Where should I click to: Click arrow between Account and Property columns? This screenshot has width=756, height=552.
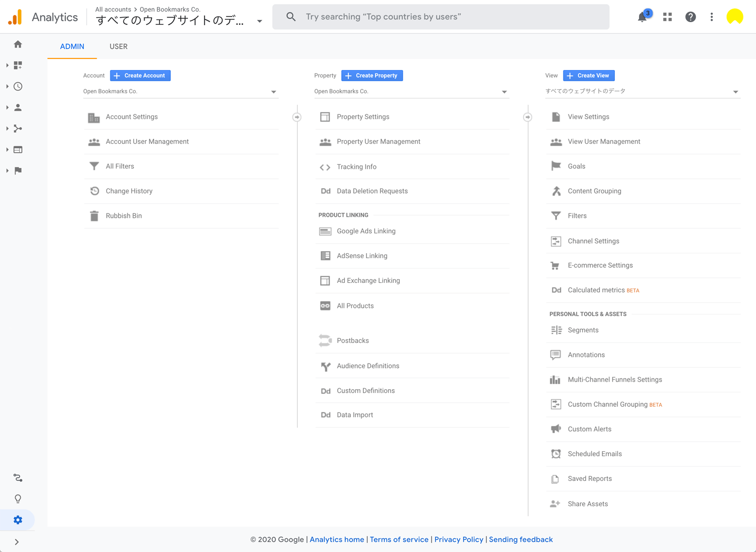(x=297, y=117)
